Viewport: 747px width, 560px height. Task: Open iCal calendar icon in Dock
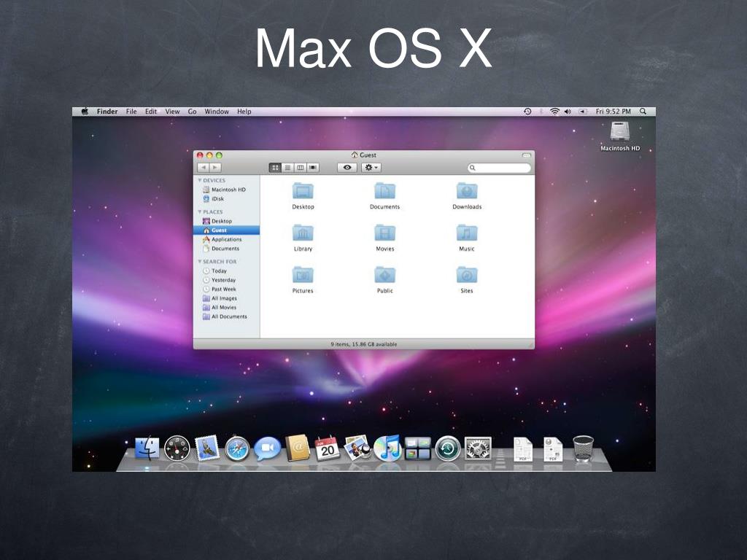tap(328, 448)
